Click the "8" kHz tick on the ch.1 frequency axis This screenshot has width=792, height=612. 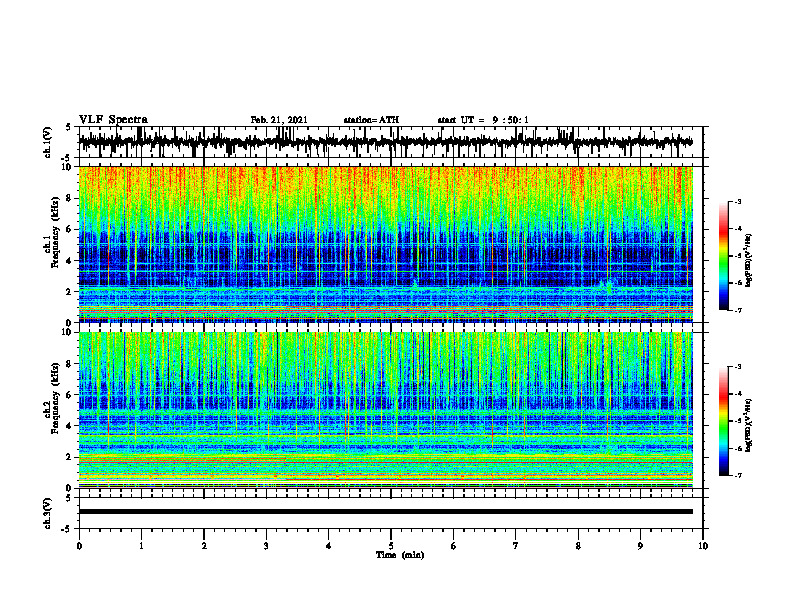pyautogui.click(x=70, y=198)
